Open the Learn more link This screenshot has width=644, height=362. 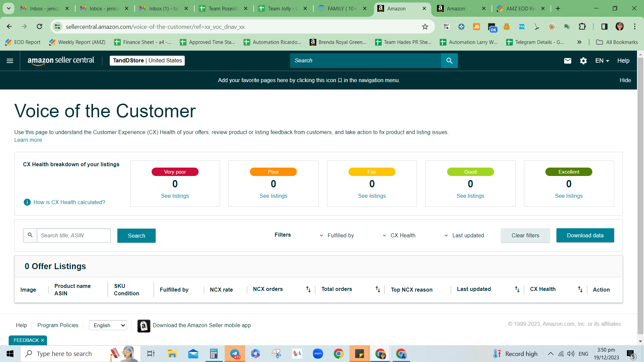[28, 140]
